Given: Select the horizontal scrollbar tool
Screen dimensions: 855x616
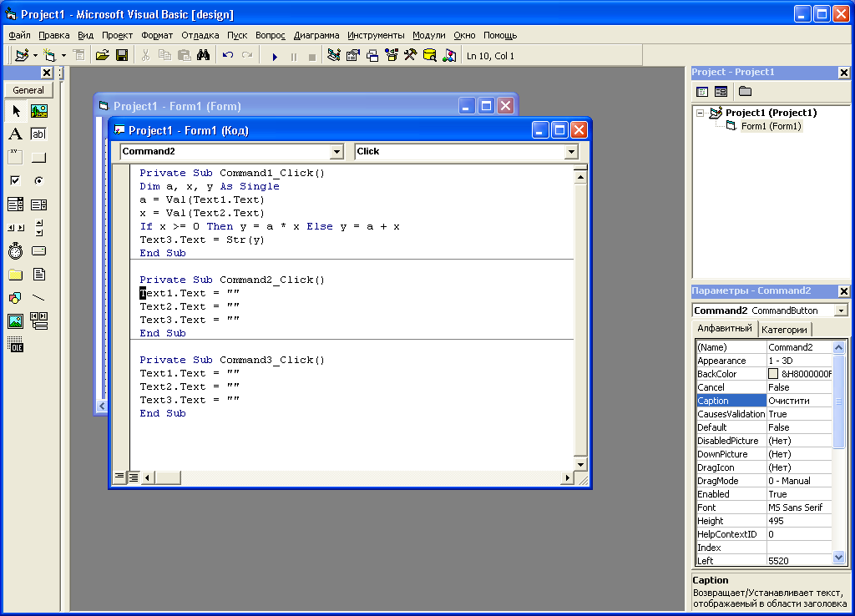Looking at the screenshot, I should click(x=15, y=228).
